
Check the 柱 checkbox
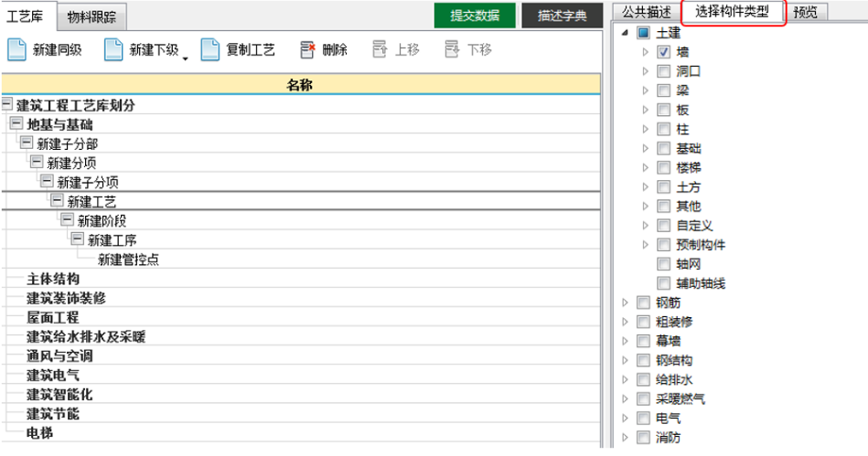(664, 130)
